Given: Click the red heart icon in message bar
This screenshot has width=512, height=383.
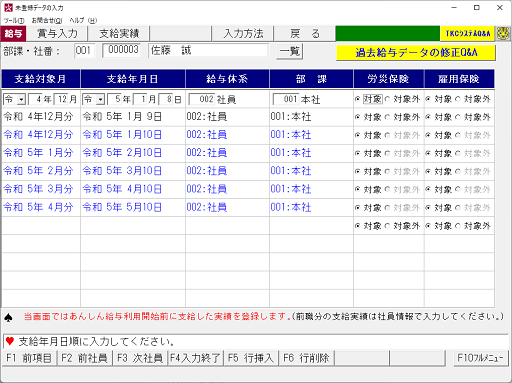Looking at the screenshot, I should tap(10, 341).
